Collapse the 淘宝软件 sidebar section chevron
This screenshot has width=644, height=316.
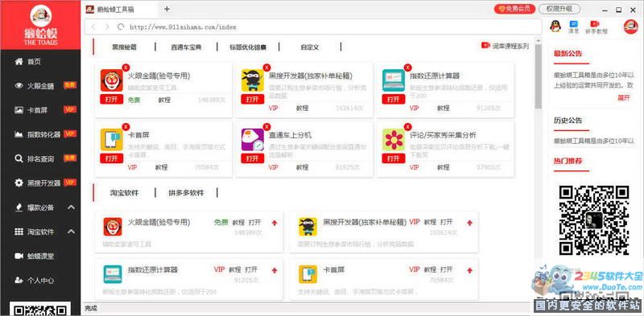coord(71,232)
